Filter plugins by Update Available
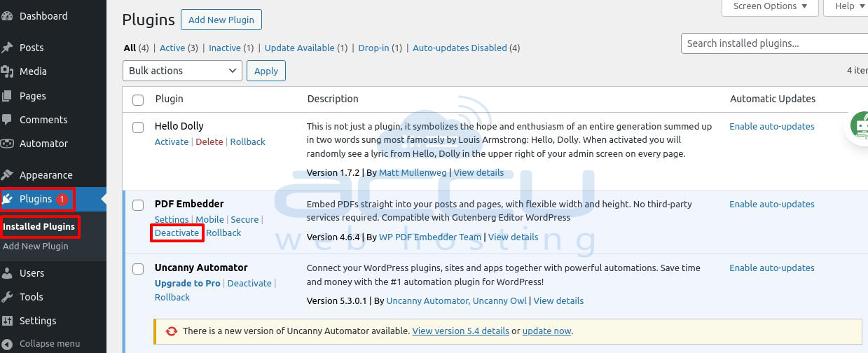868x353 pixels. coord(300,48)
